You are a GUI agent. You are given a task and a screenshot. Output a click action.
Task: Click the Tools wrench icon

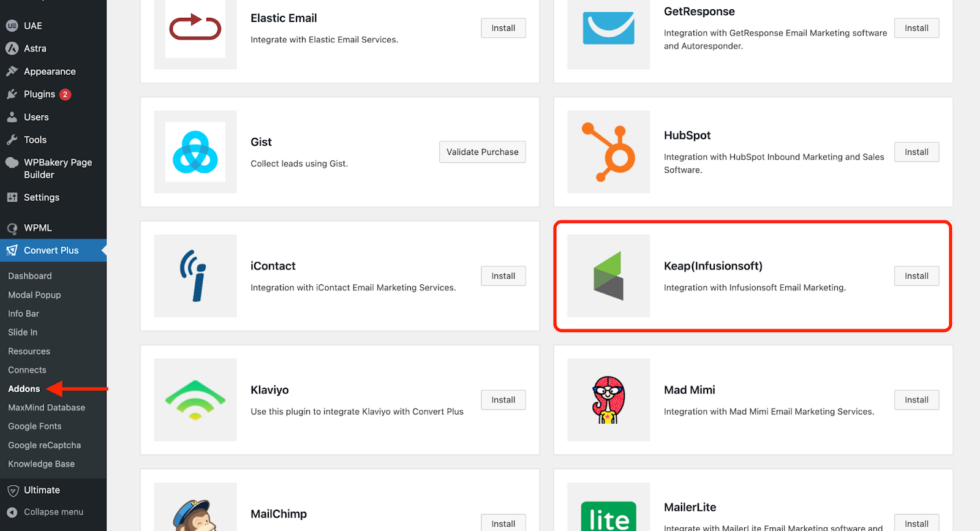tap(12, 140)
